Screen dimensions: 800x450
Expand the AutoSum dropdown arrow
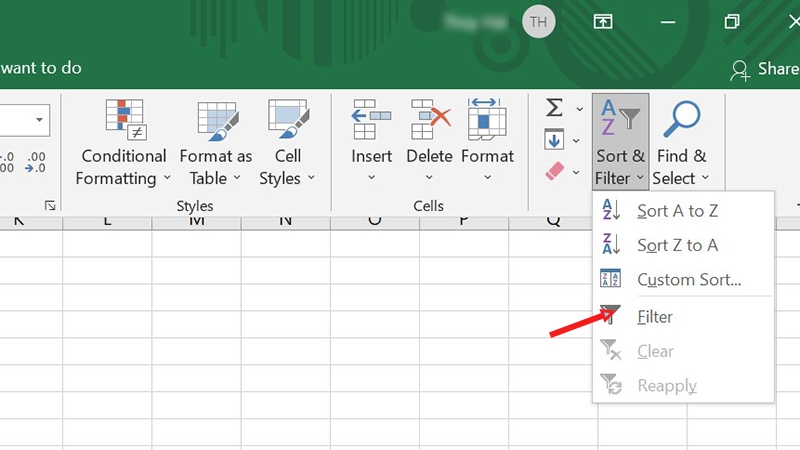(580, 109)
